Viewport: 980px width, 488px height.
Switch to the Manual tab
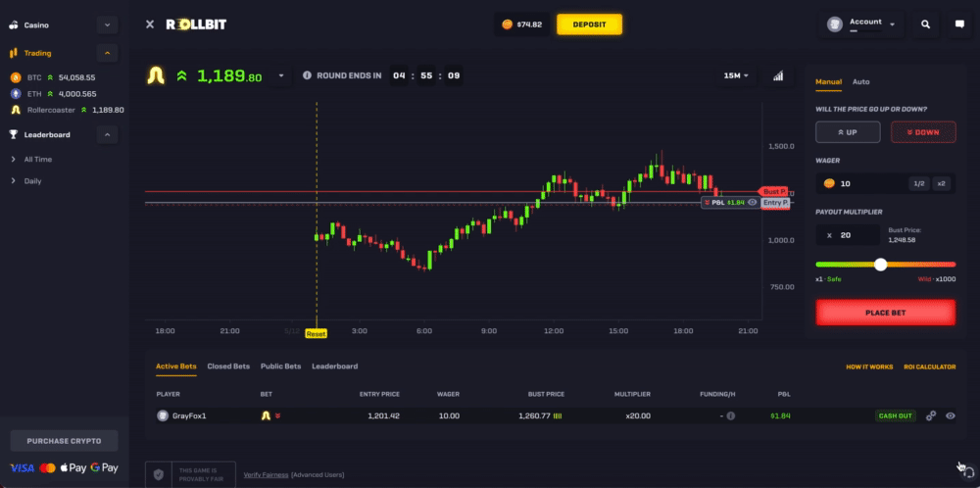(x=829, y=82)
